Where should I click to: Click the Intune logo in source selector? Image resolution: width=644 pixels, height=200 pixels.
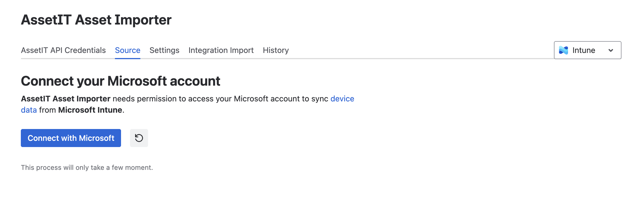pos(563,50)
